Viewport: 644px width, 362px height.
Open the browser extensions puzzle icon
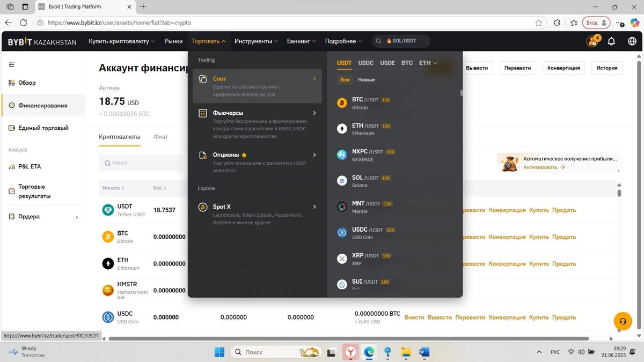coord(557,23)
